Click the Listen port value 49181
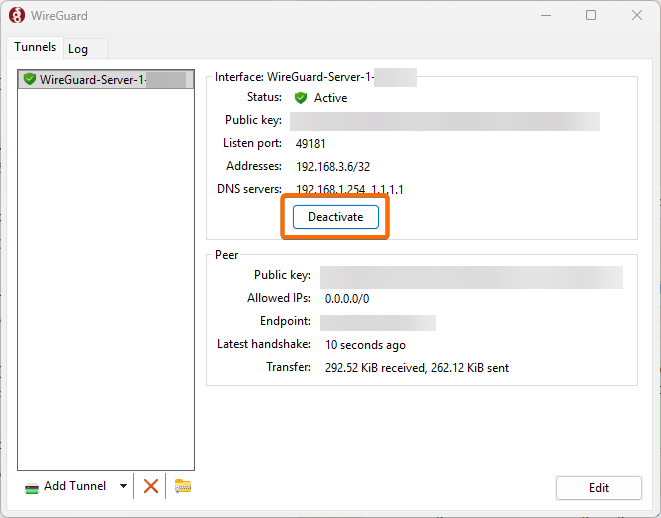This screenshot has width=661, height=518. point(311,144)
